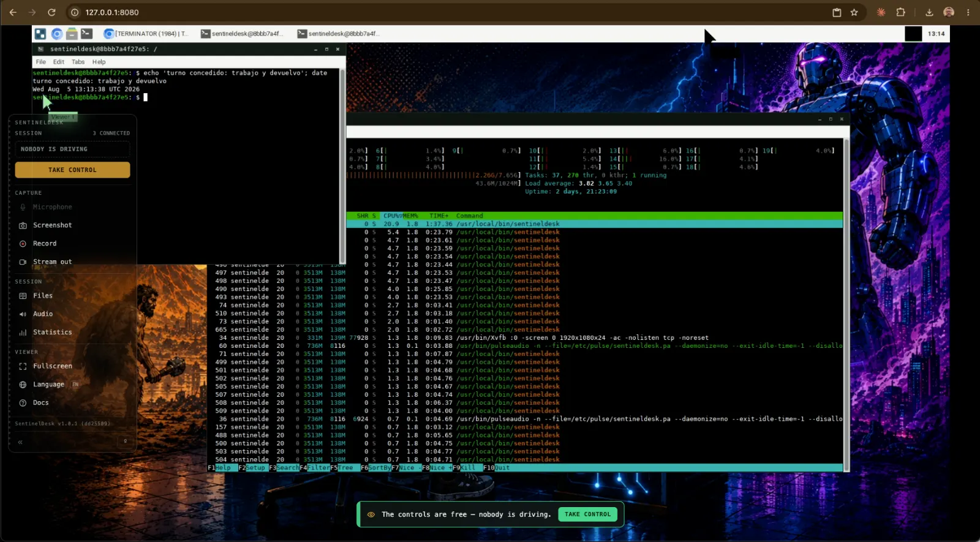
Task: Click the bar chart icon beside Statistics
Action: pos(23,333)
